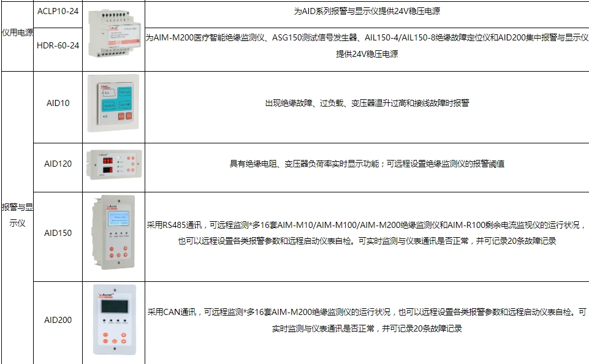
Task: Click the AID120 model label
Action: click(56, 164)
